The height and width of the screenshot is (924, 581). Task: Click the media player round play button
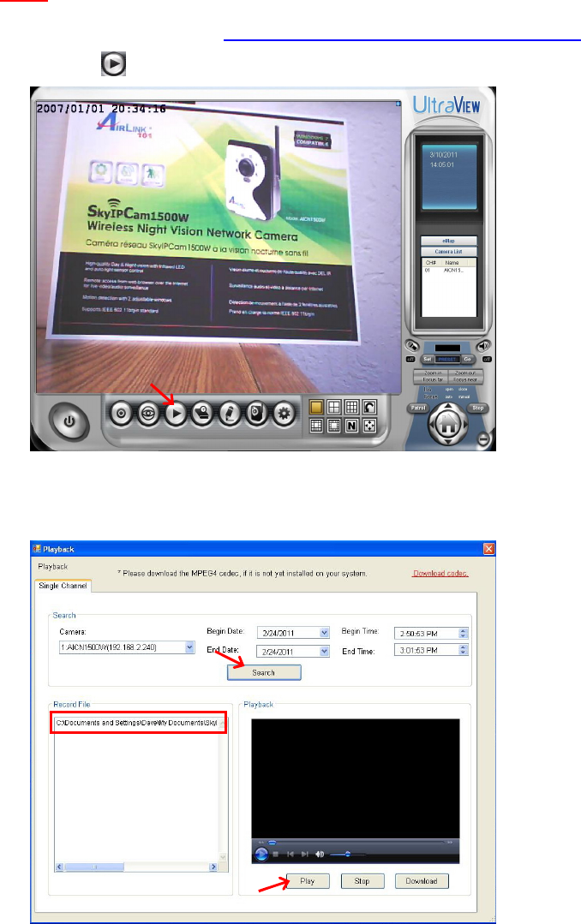(x=261, y=853)
